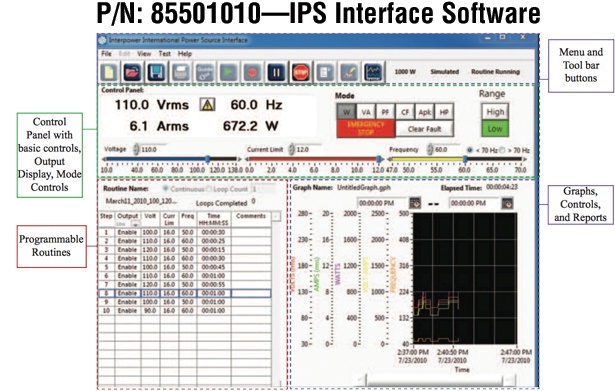Viewport: 615px width, 391px height.
Task: Choose Loop Count routine mode
Action: click(209, 189)
